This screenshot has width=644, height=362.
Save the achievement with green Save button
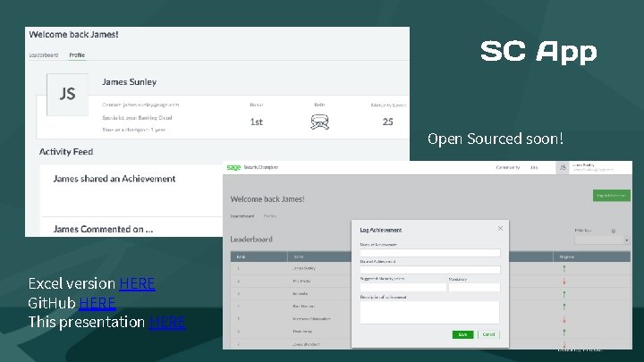463,334
